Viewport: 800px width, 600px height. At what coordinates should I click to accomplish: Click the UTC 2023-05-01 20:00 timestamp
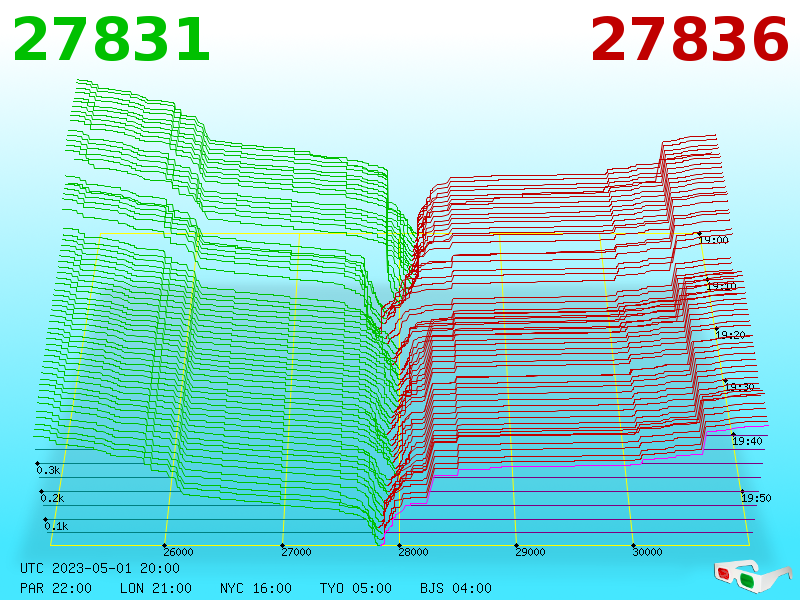(100, 568)
